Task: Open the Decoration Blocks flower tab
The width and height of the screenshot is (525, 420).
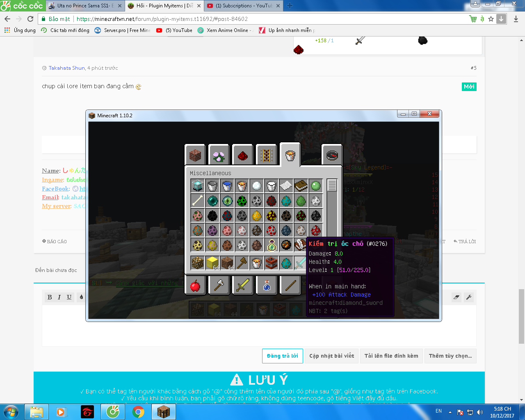Action: click(x=219, y=155)
